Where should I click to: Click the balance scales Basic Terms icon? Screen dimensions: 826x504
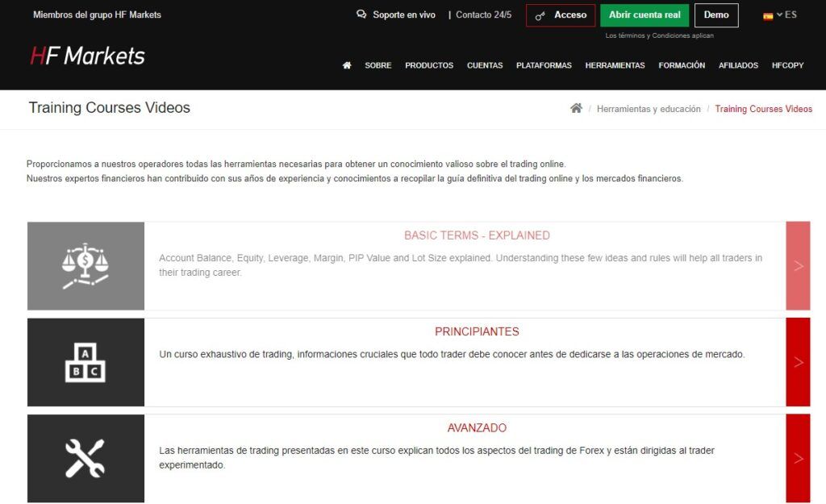pyautogui.click(x=86, y=266)
